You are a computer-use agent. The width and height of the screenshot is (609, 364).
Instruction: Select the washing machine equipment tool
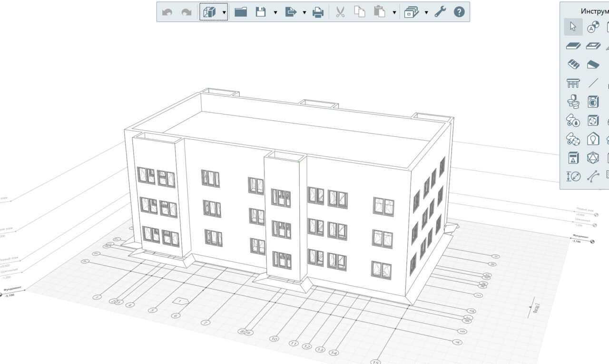[x=593, y=102]
